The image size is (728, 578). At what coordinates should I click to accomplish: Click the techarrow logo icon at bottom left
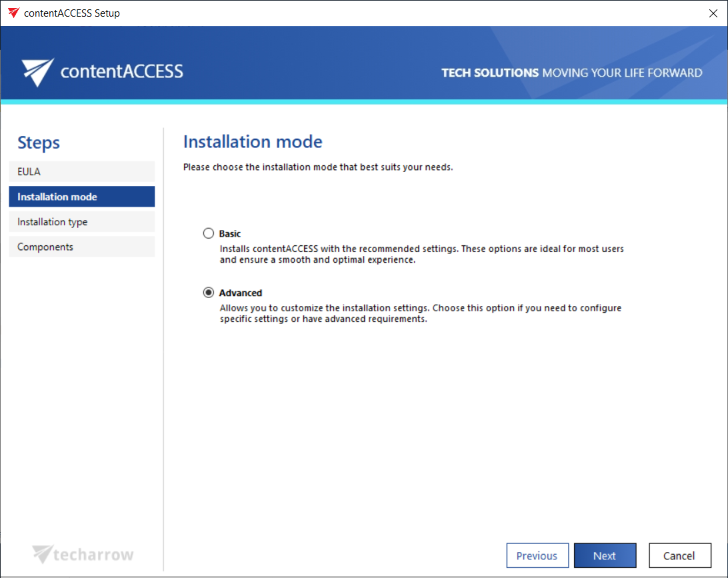43,554
